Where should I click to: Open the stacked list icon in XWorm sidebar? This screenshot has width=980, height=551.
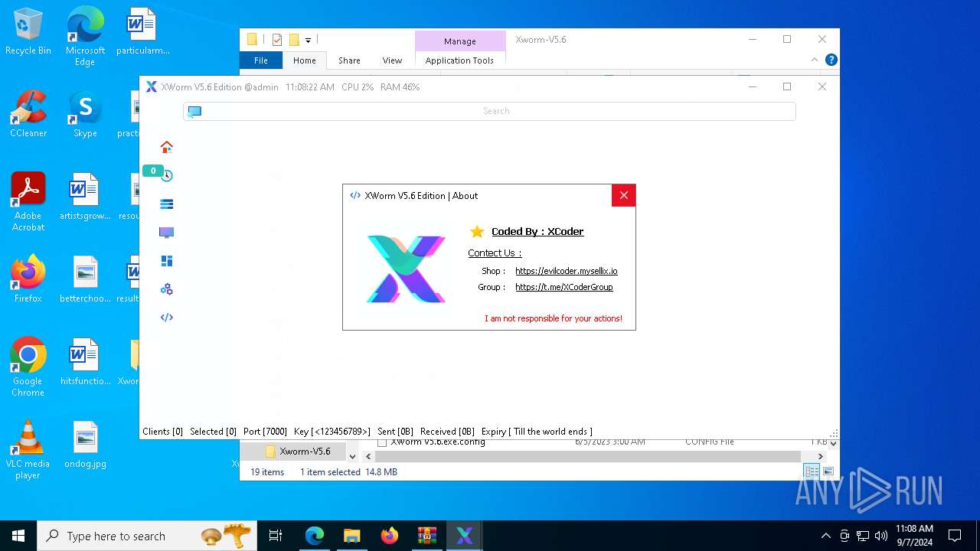(166, 204)
